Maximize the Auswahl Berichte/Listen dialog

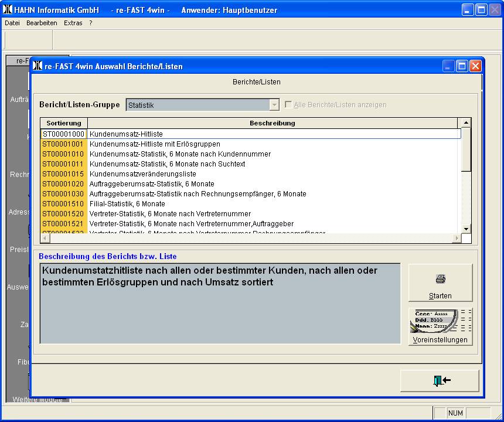[x=462, y=66]
